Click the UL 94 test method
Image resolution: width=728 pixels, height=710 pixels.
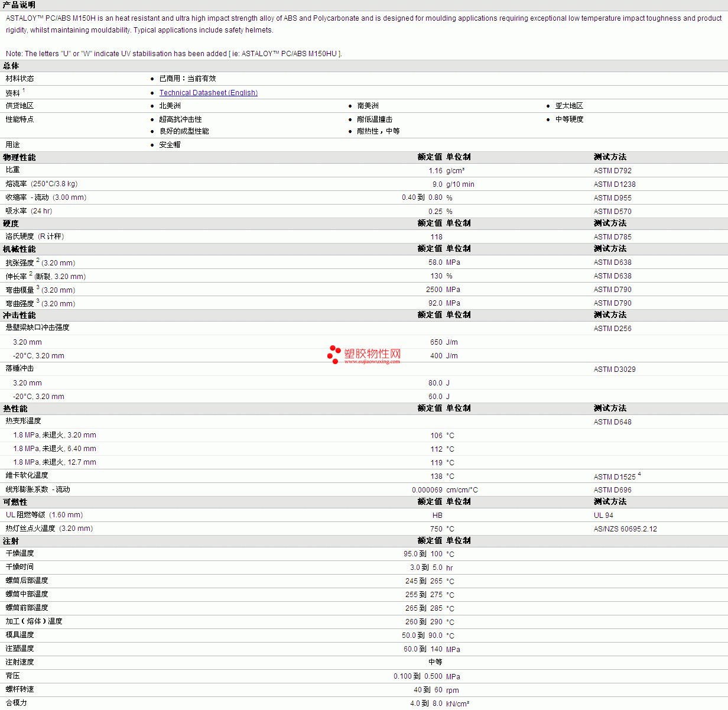coord(603,516)
